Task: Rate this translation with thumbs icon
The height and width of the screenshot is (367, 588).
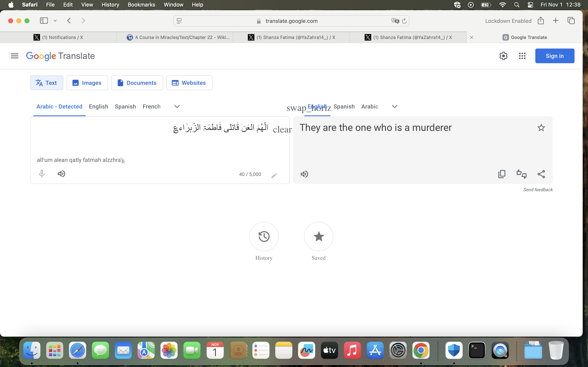Action: [x=521, y=174]
